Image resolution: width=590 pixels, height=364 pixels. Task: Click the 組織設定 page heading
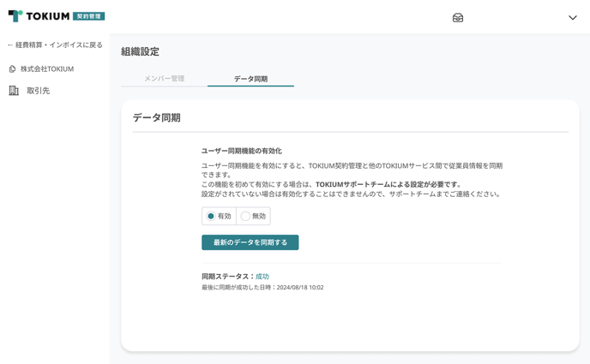coord(140,52)
